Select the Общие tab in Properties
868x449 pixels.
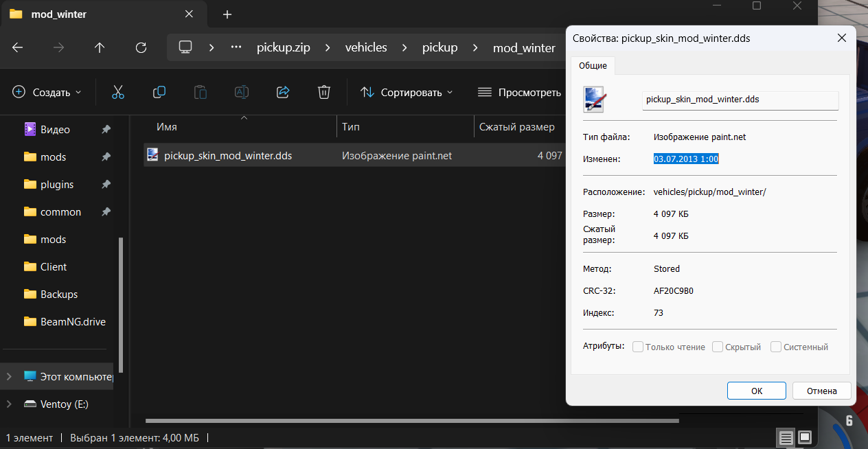pyautogui.click(x=593, y=65)
